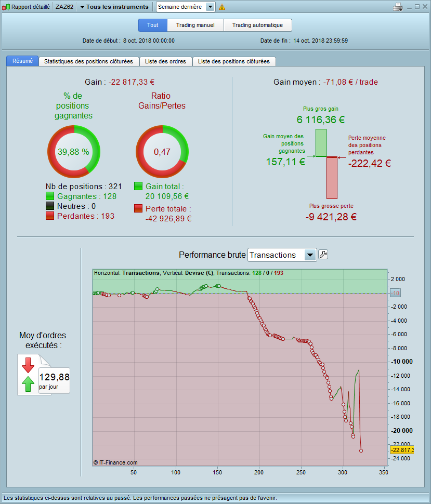This screenshot has height=504, width=431.
Task: Open Statistiques des positions clôturées tab
Action: (x=88, y=61)
